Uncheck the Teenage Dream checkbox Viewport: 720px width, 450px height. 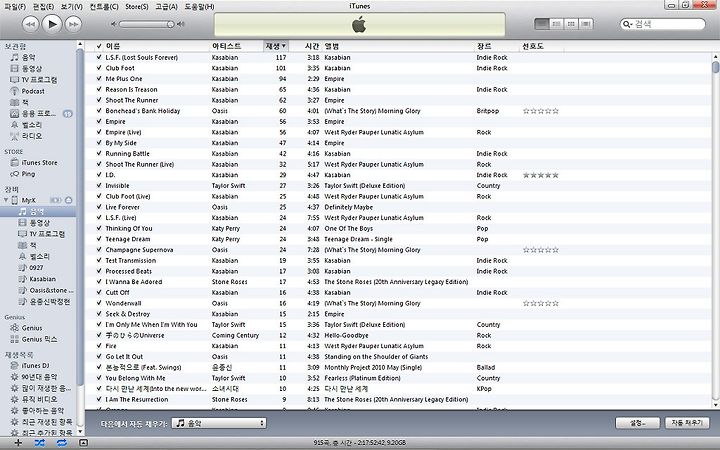[x=99, y=239]
